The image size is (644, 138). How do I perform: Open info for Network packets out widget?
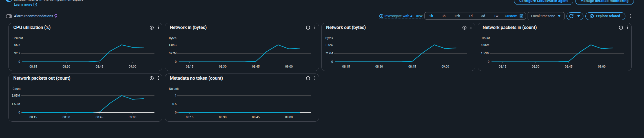click(152, 78)
